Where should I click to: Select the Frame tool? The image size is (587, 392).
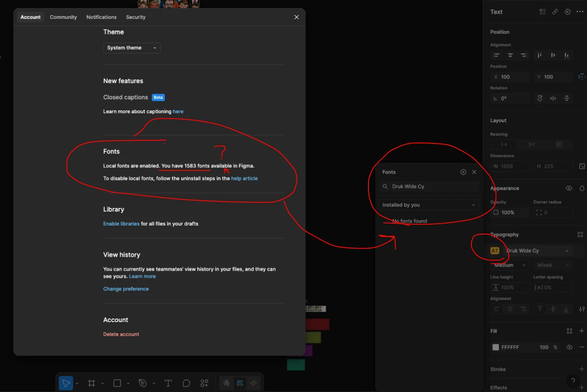click(x=92, y=383)
